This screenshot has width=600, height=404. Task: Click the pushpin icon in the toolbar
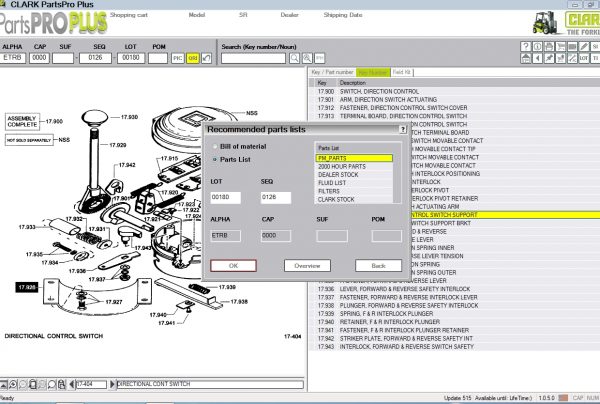pyautogui.click(x=549, y=58)
